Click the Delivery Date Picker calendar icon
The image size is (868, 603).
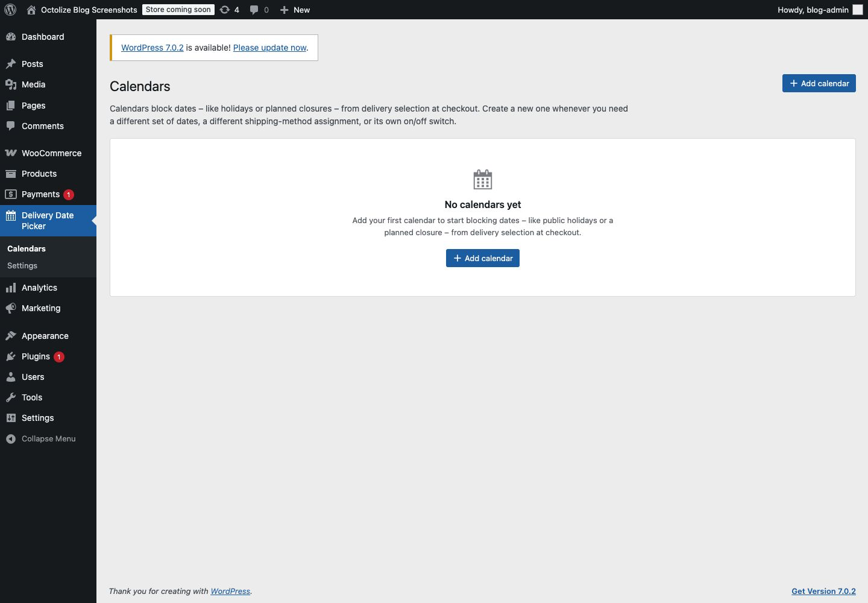11,215
